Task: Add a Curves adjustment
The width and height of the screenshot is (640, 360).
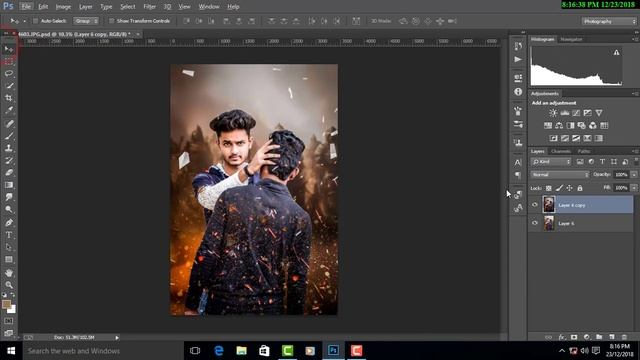Action: pyautogui.click(x=576, y=113)
